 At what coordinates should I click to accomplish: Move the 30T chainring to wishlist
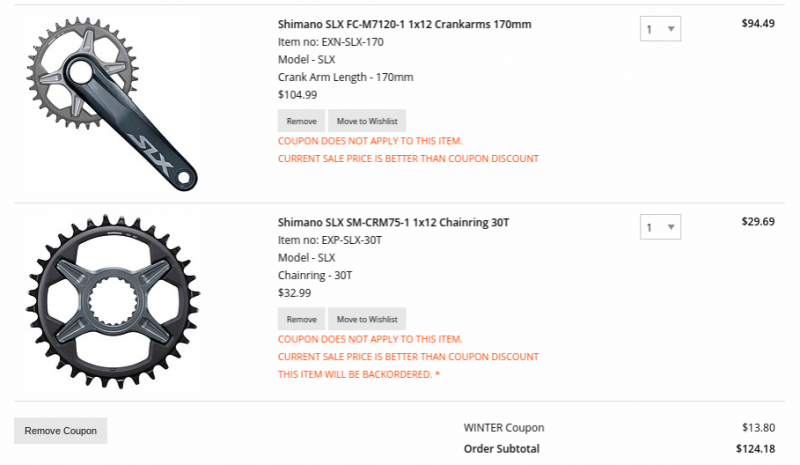point(367,319)
